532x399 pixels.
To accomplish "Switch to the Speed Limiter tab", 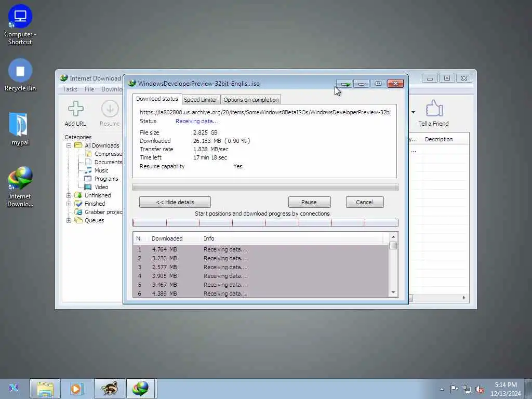I will [201, 100].
